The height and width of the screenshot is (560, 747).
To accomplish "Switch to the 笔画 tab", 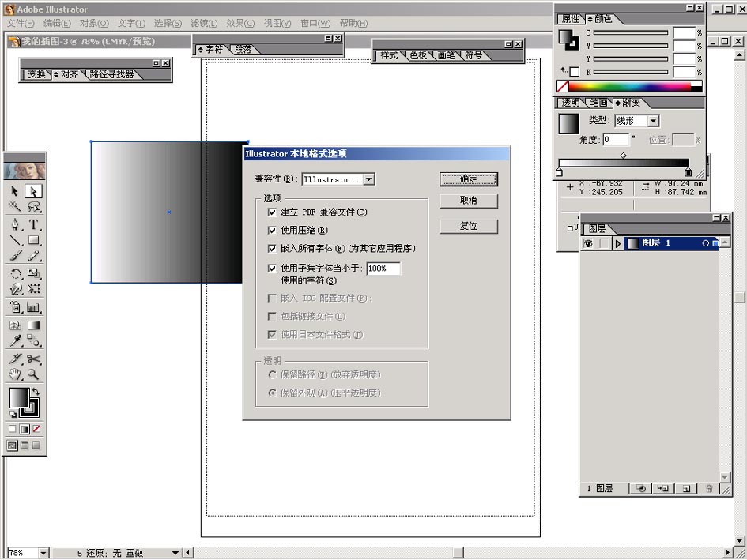I will point(598,103).
